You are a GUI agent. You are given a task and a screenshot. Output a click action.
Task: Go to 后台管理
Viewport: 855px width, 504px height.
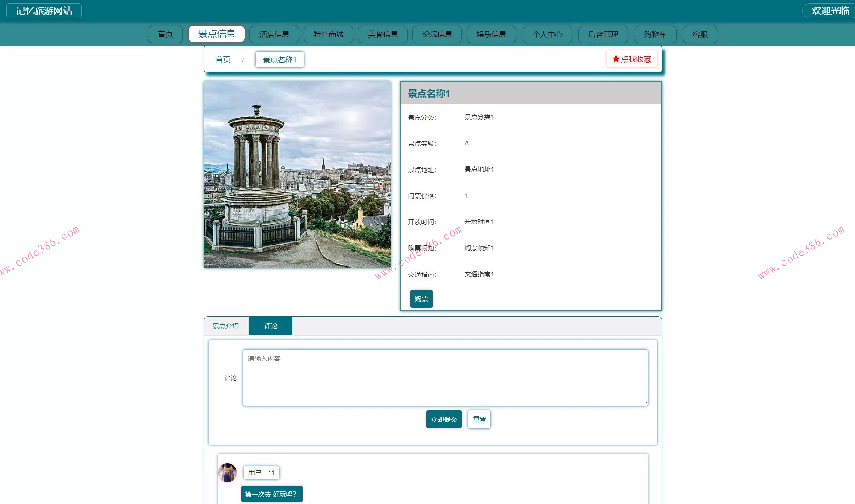pos(603,34)
